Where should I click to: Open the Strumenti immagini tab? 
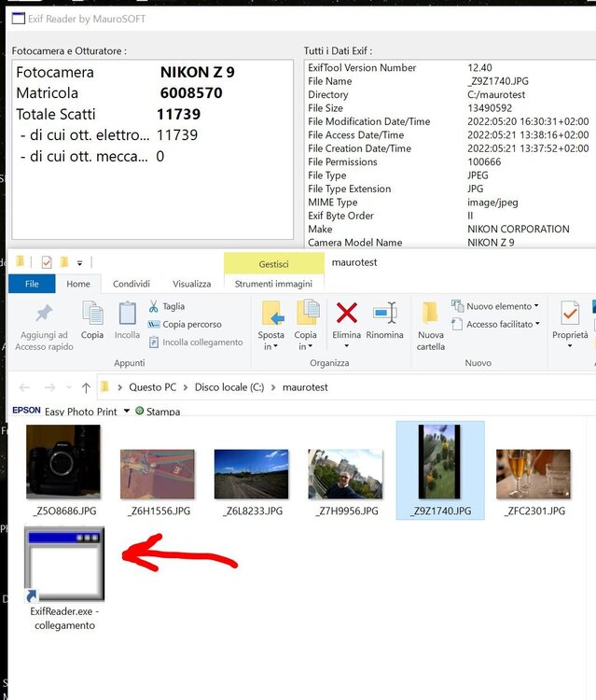pyautogui.click(x=273, y=284)
